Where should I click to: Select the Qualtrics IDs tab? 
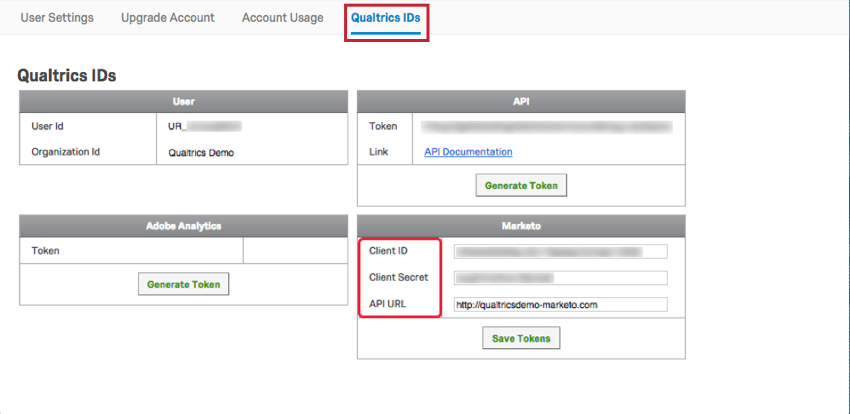pyautogui.click(x=385, y=17)
